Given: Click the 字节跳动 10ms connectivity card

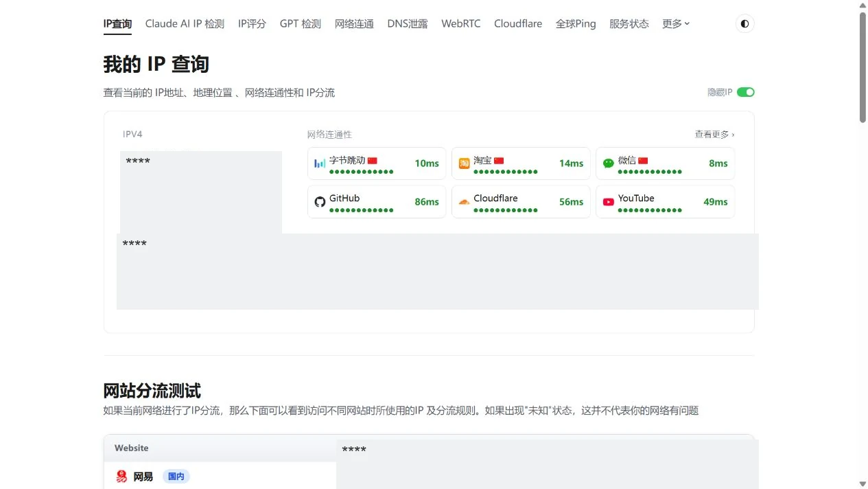Looking at the screenshot, I should [x=377, y=163].
